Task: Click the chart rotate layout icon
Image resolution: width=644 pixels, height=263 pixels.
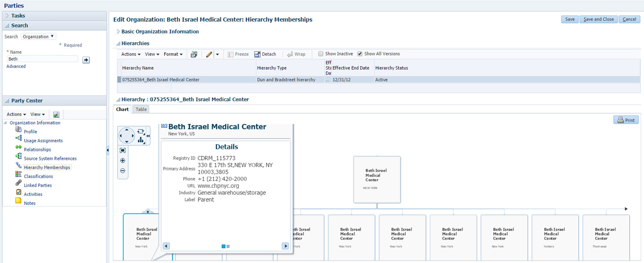Action: point(141,131)
